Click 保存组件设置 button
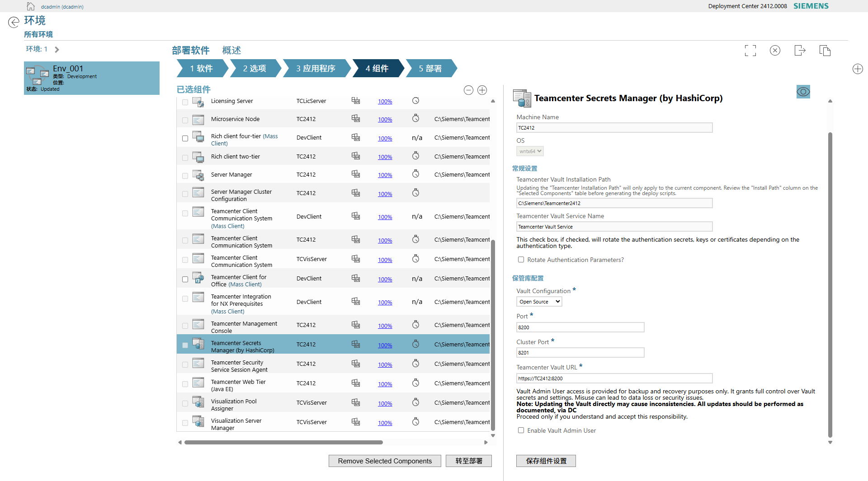The width and height of the screenshot is (868, 481). coord(546,461)
